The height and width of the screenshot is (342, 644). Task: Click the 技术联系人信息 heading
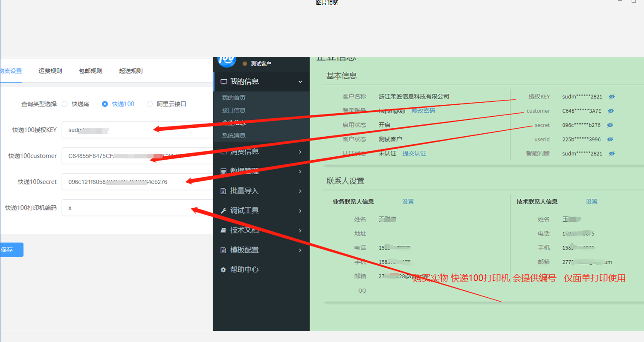(x=537, y=201)
